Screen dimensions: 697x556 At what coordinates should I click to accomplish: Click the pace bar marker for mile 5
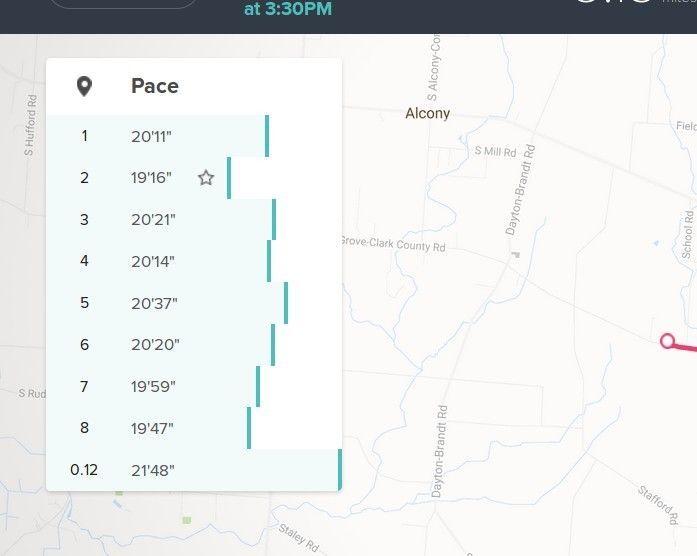286,303
